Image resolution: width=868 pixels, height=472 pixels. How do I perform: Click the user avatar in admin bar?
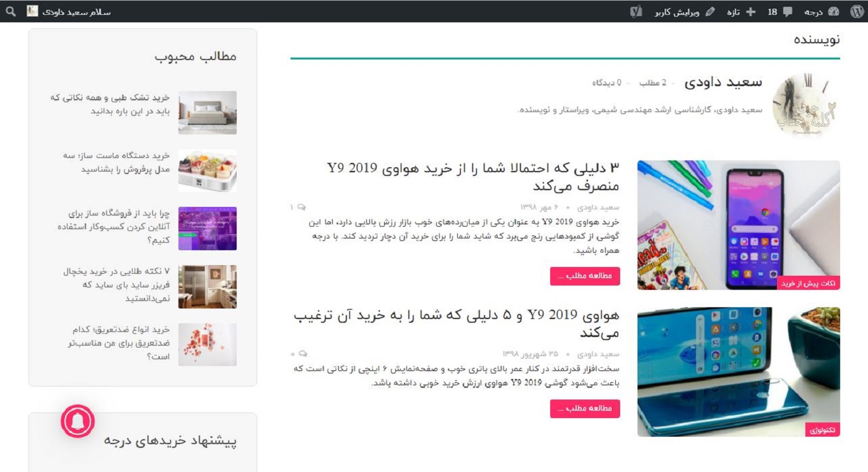coord(32,11)
